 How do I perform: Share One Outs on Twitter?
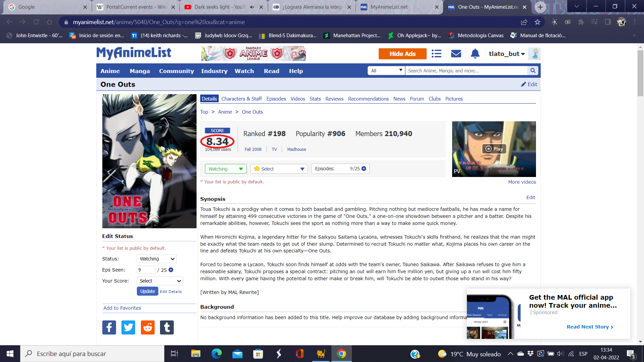(128, 327)
